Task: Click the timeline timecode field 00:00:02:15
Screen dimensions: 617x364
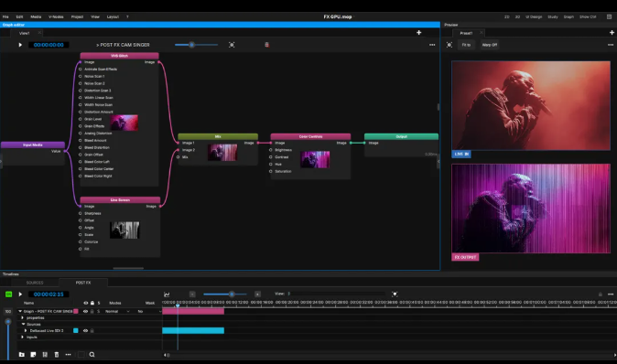Action: coord(49,294)
